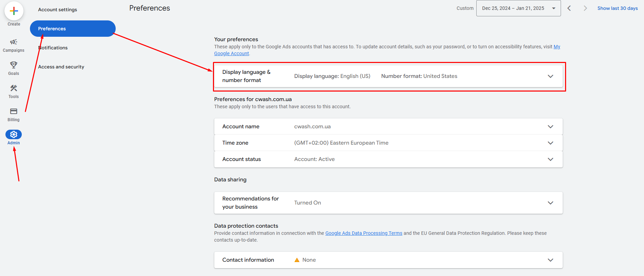This screenshot has height=276, width=644.
Task: Click the warning icon in Contact information
Action: [297, 260]
